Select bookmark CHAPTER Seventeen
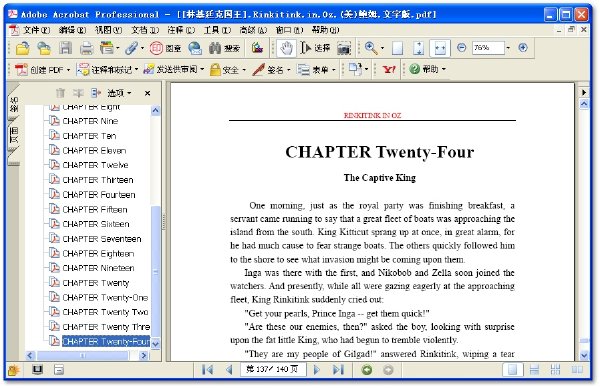The width and height of the screenshot is (600, 388). point(101,239)
